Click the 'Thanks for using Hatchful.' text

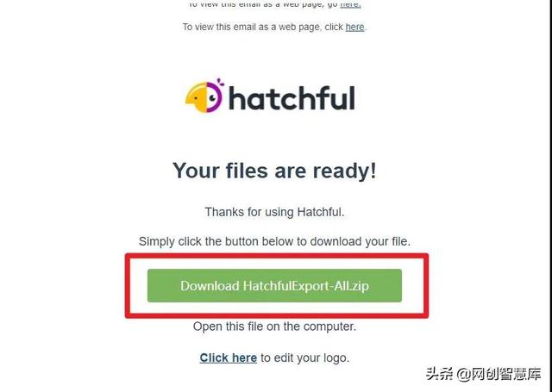tap(274, 212)
